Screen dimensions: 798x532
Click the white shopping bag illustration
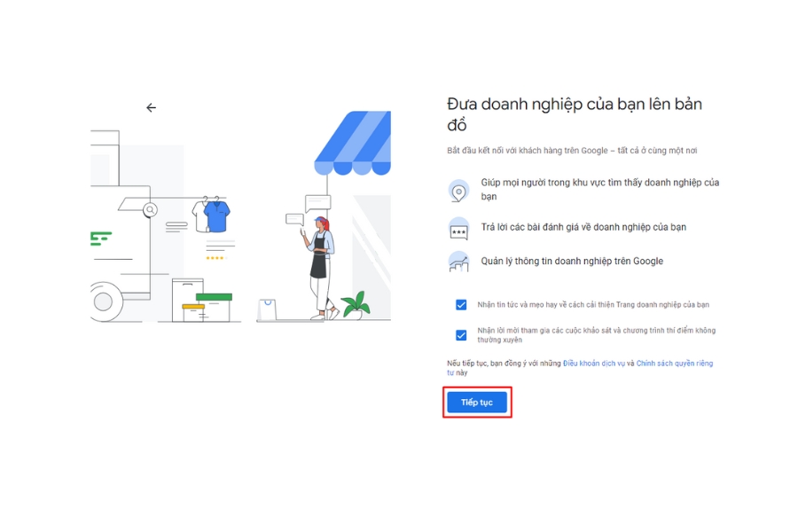[267, 309]
